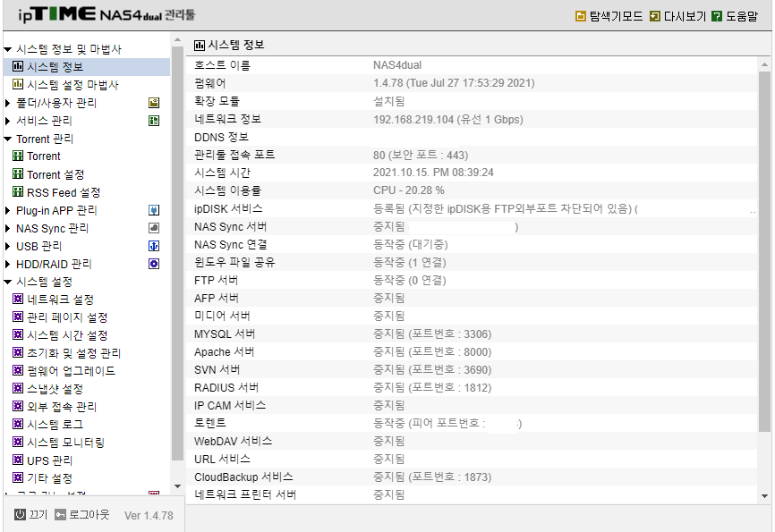Click the 도움말 question mark icon
Screen dimensions: 775x532
click(x=717, y=16)
